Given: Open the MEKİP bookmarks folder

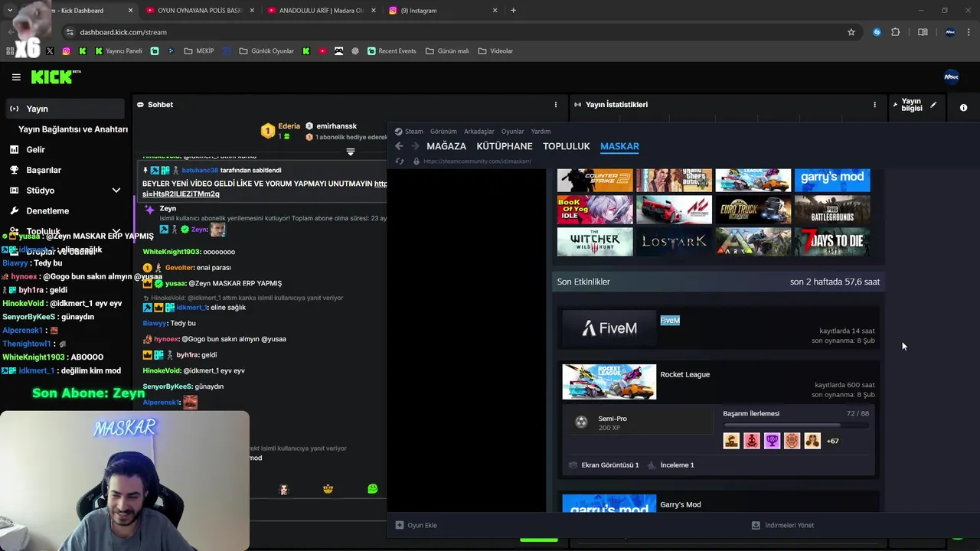Looking at the screenshot, I should (x=198, y=51).
